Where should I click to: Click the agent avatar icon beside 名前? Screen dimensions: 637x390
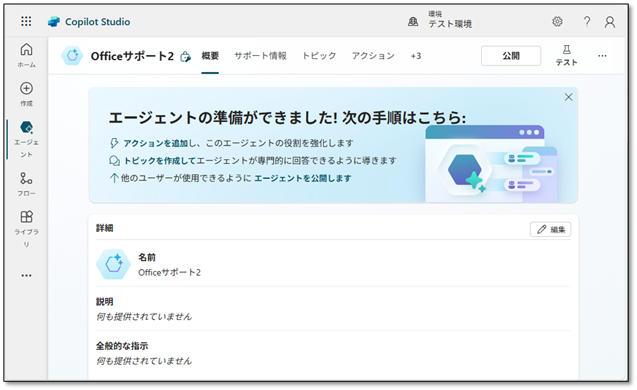(x=113, y=264)
